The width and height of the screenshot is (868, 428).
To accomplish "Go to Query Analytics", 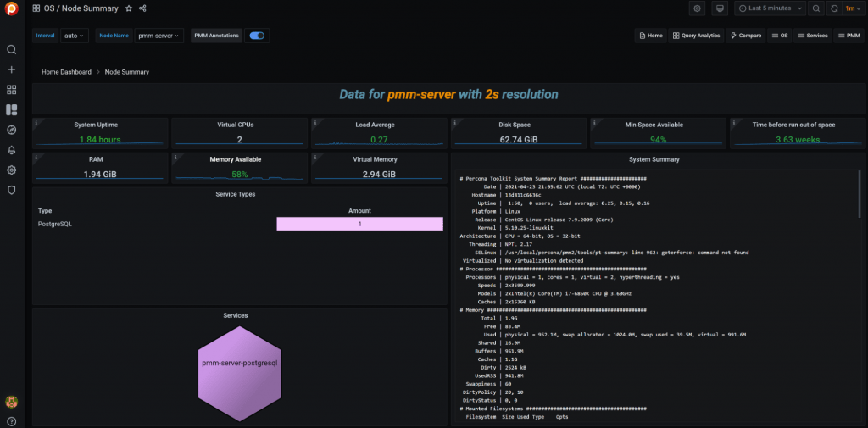I will coord(696,36).
